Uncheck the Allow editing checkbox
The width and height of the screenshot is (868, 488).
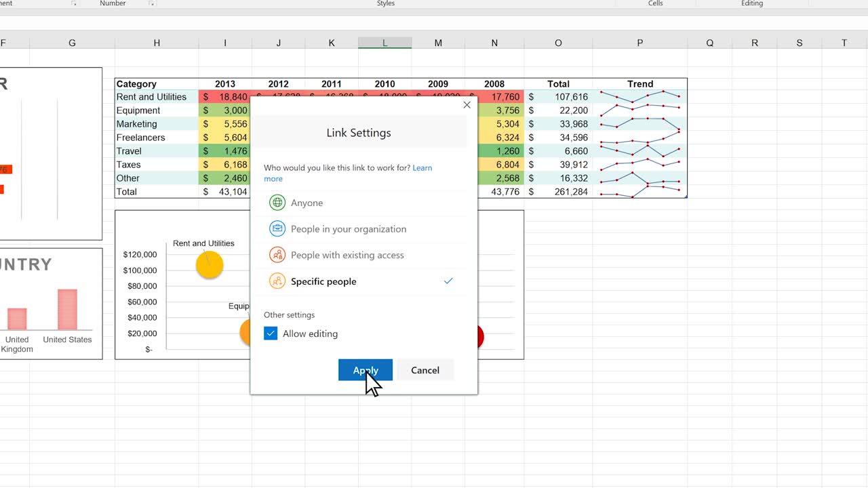(x=271, y=333)
